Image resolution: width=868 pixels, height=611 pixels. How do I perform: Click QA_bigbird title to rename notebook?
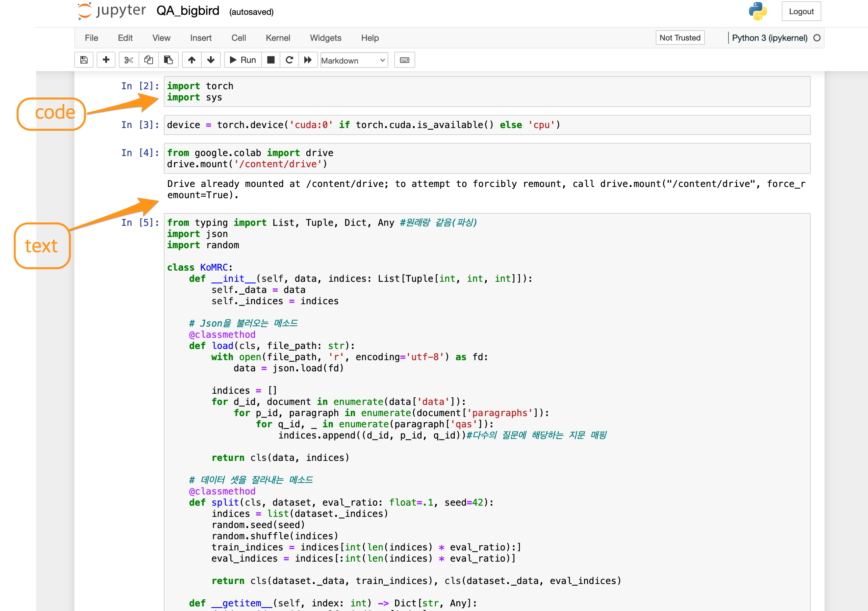point(188,11)
